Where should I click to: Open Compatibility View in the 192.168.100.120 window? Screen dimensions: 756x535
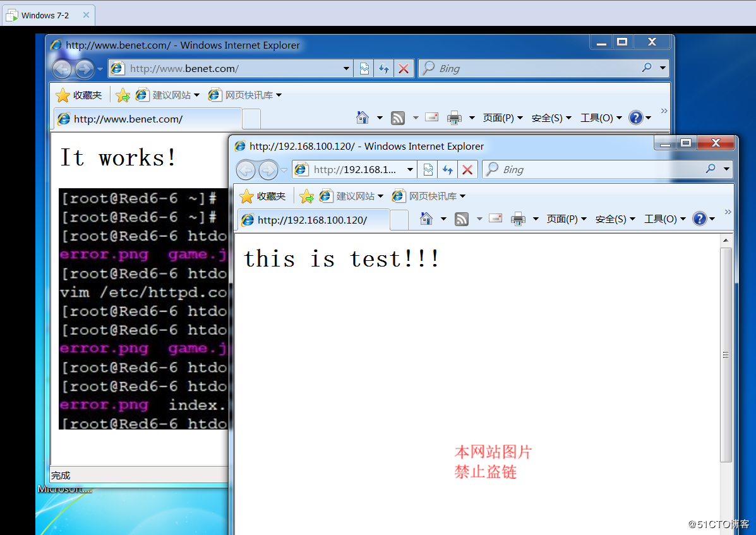(x=428, y=170)
